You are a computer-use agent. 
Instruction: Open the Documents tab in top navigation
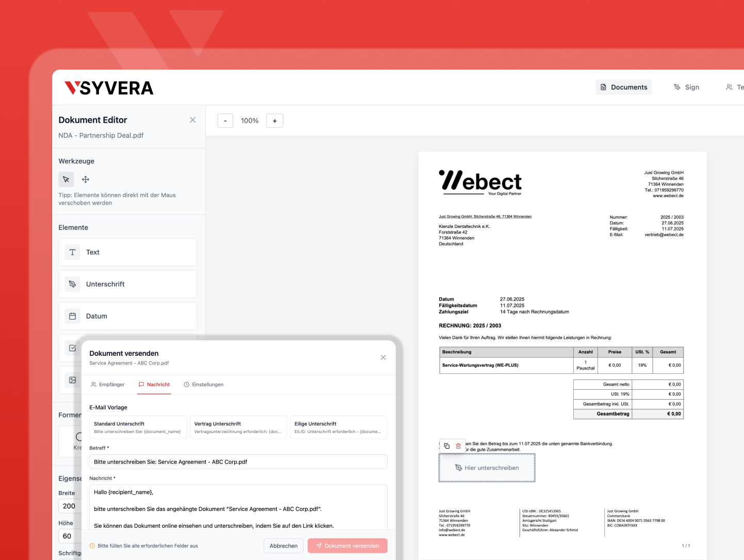[624, 87]
